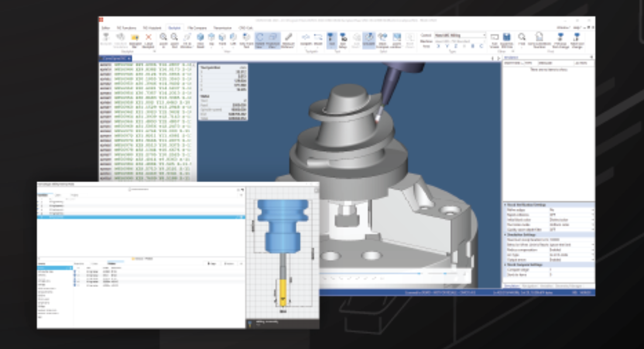Screen dimensions: 644x349
Task: Jump to Next Tool change
Action: pyautogui.click(x=577, y=40)
